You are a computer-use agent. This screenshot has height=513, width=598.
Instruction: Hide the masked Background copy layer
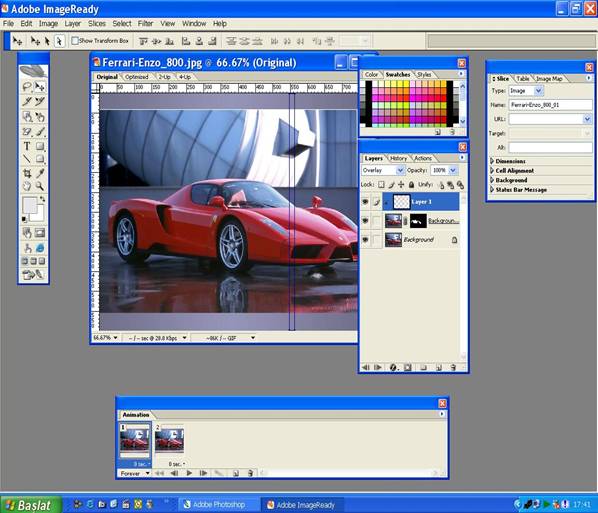tap(365, 220)
